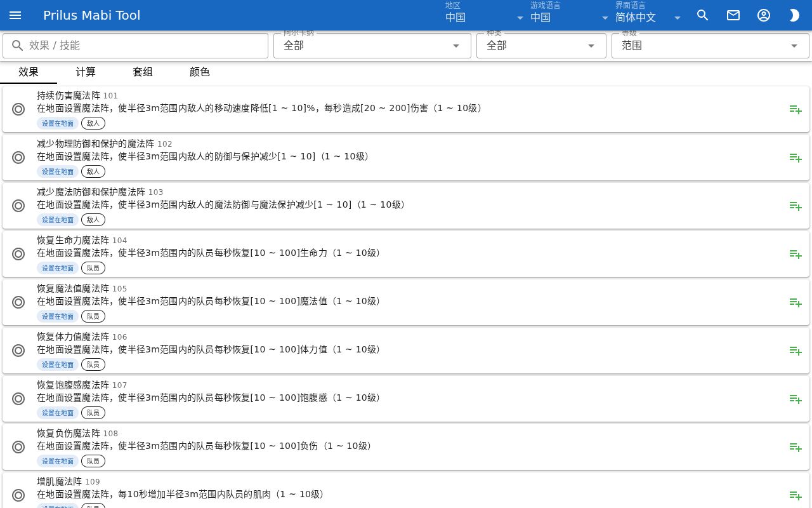The height and width of the screenshot is (508, 812).
Task: Click the circle icon for effect 108
Action: (18, 447)
